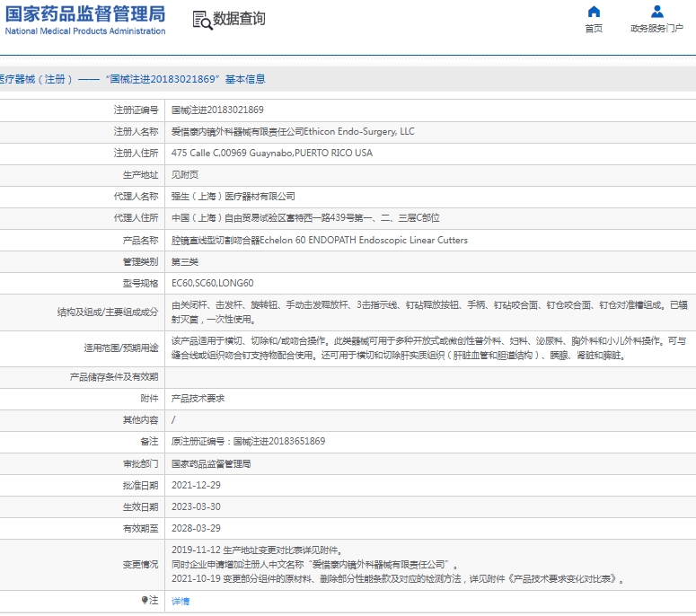The width and height of the screenshot is (696, 616).
Task: Click the 代理人名称 label
Action: click(136, 196)
